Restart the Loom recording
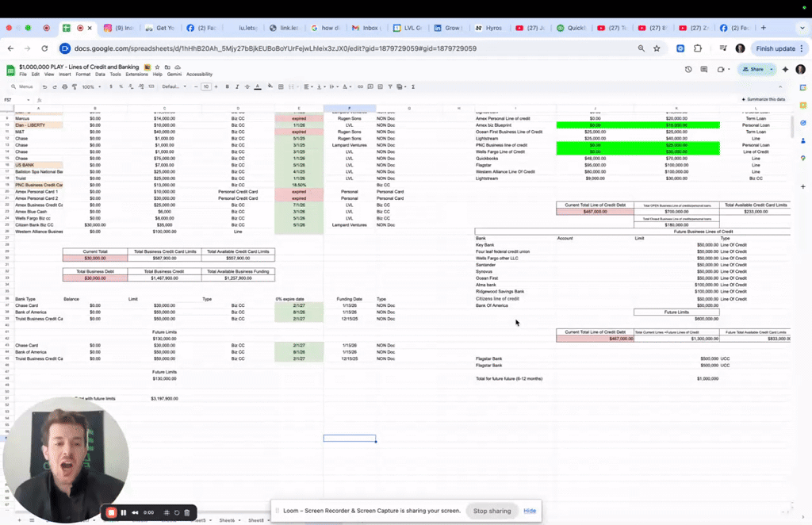Screen dimensions: 812x525 click(x=177, y=512)
